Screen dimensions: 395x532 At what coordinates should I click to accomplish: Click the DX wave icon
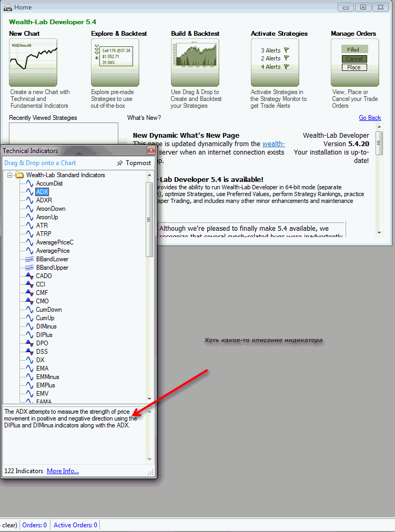coord(29,360)
